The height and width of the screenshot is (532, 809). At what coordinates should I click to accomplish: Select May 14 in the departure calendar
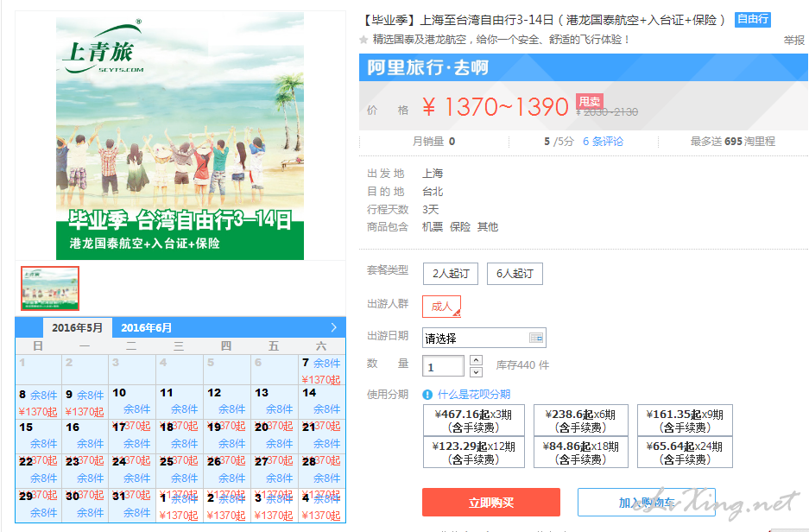click(321, 402)
